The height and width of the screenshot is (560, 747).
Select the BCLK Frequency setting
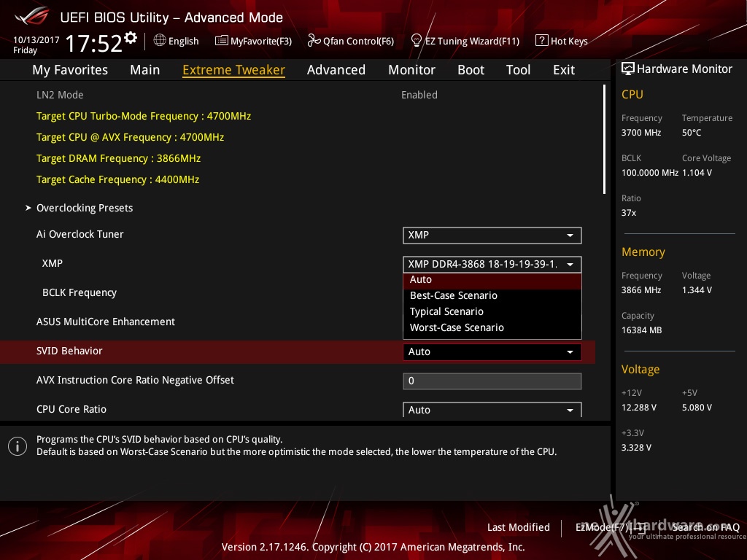pos(79,292)
